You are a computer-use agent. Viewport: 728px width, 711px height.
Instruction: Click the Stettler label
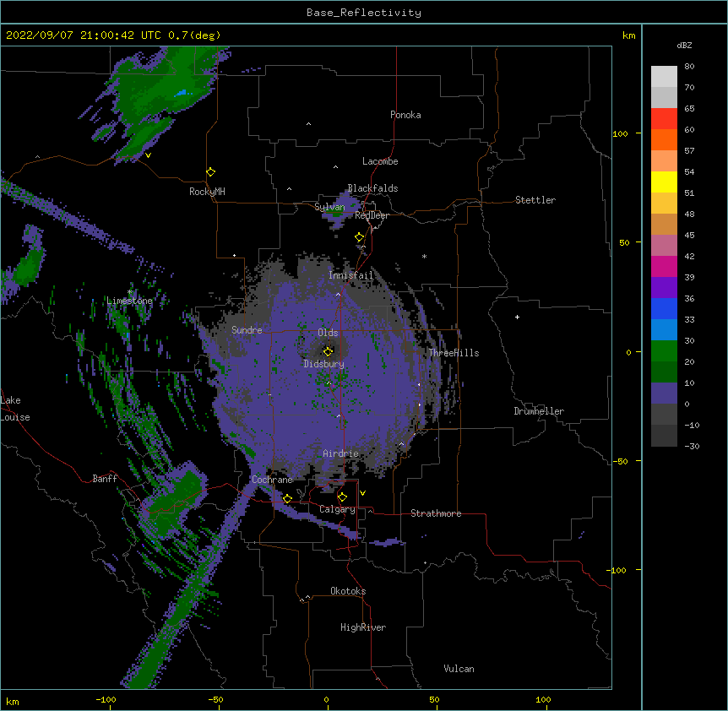[535, 200]
